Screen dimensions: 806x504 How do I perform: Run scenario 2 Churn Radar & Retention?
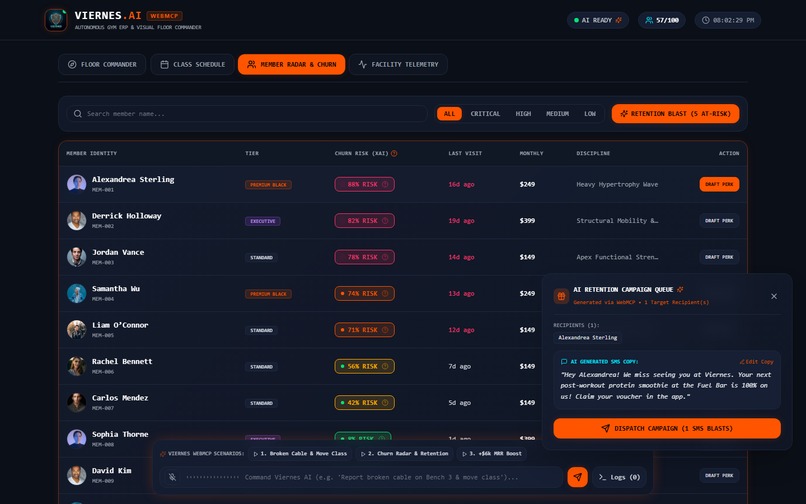tap(405, 454)
